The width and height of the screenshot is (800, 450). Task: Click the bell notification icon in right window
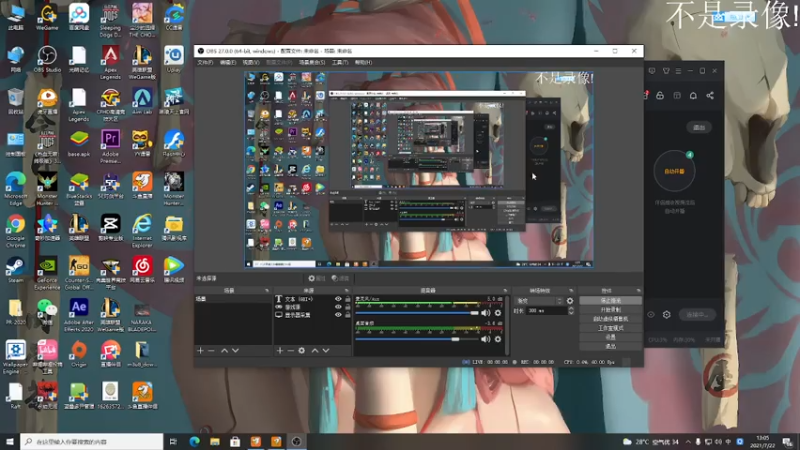(693, 95)
